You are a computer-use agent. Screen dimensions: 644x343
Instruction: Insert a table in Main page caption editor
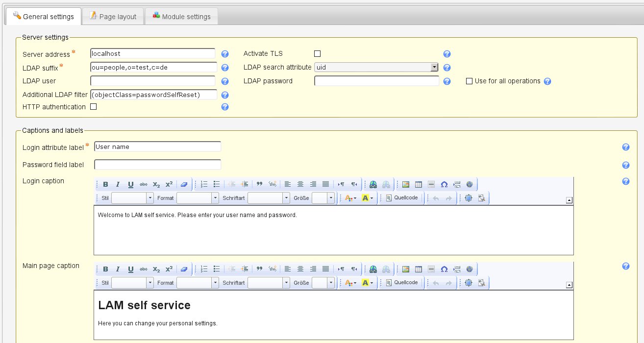[x=418, y=269]
